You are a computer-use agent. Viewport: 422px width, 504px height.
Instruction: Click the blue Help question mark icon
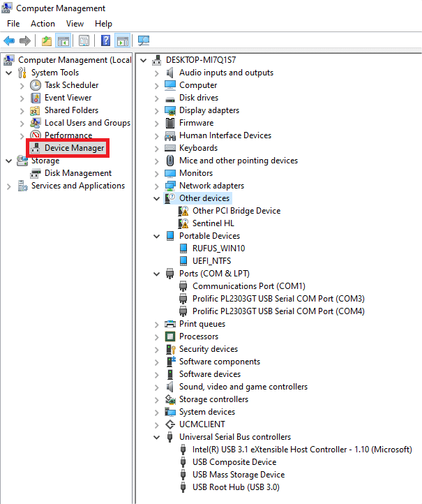[105, 40]
